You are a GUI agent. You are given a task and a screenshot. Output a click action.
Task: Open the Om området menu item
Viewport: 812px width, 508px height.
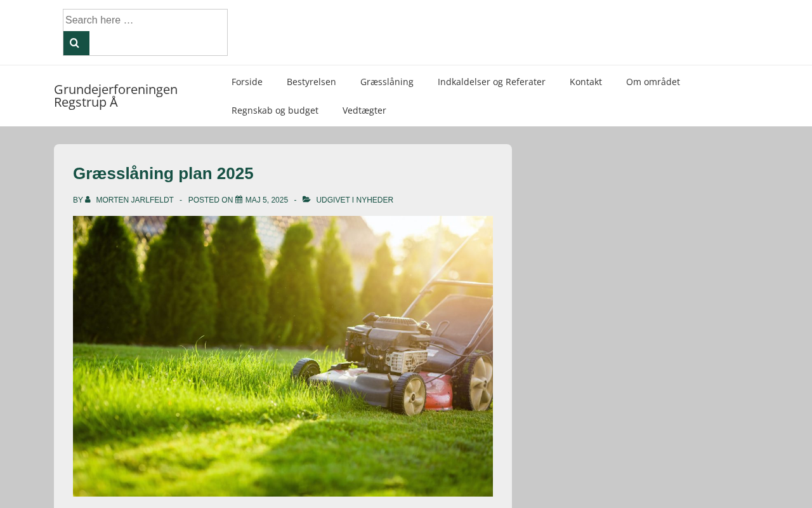coord(653,82)
